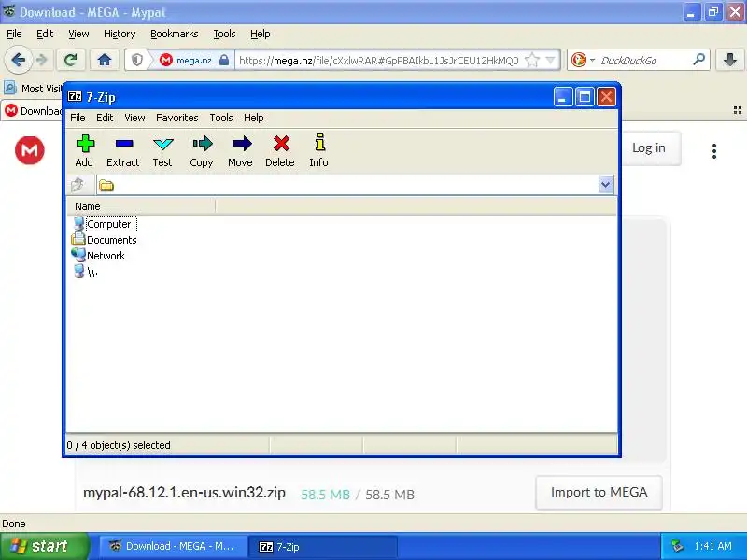Viewport: 747px width, 560px height.
Task: Click the mega.nz site identity badge
Action: [x=195, y=60]
